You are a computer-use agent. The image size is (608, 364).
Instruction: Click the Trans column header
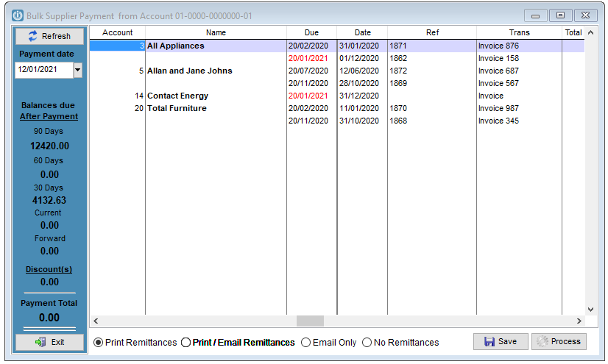tap(519, 32)
